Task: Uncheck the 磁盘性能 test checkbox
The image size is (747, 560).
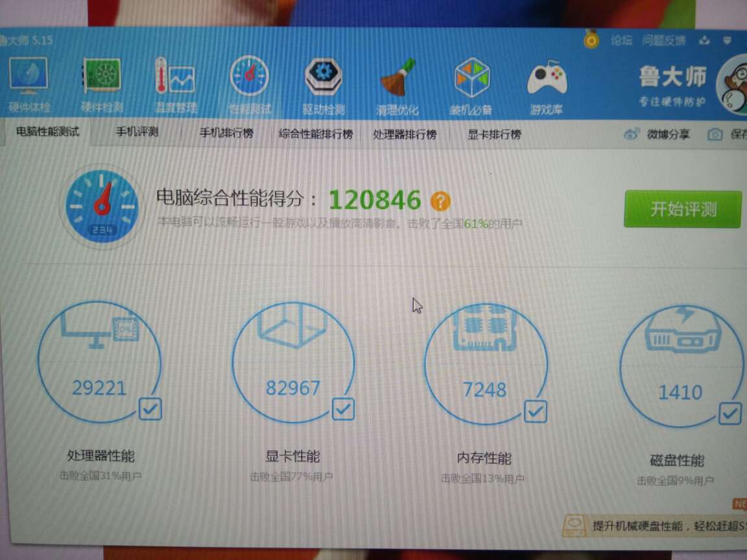Action: point(730,414)
